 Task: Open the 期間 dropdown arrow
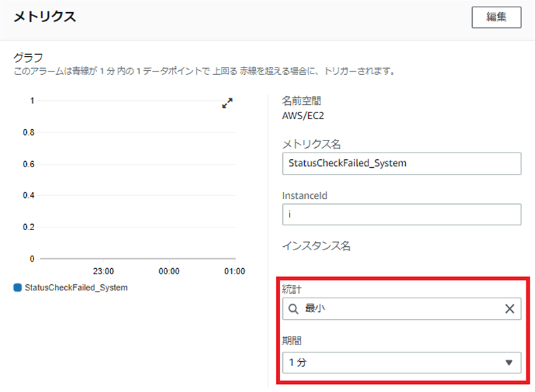(x=509, y=363)
